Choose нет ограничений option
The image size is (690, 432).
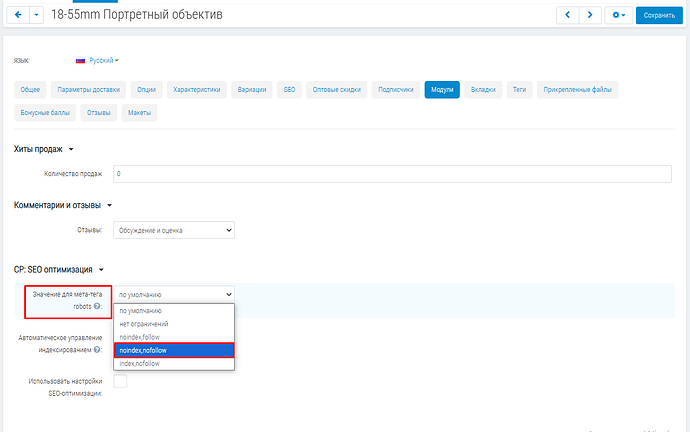[x=174, y=324]
